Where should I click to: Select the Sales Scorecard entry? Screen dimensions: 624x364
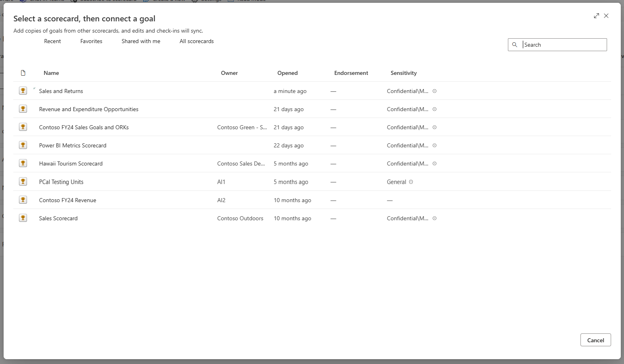pos(58,218)
